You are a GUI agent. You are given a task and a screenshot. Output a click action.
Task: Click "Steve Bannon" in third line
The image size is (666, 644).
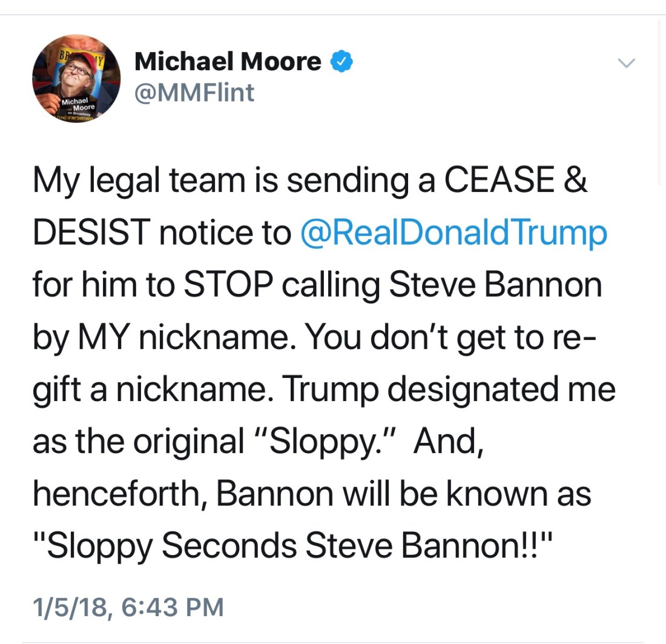(495, 285)
